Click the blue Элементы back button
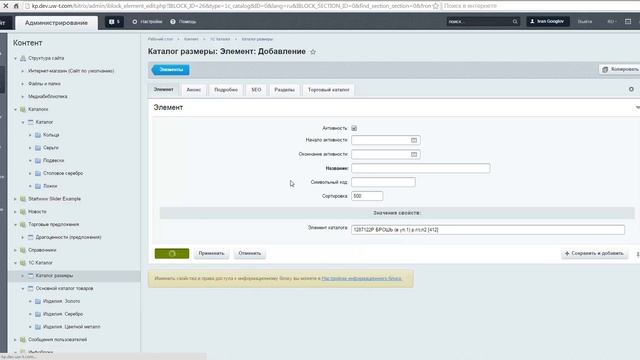The height and width of the screenshot is (360, 640). pyautogui.click(x=171, y=70)
